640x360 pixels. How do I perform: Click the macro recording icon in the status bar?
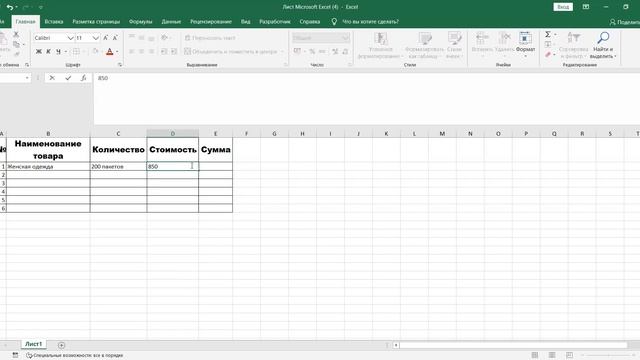[x=15, y=356]
